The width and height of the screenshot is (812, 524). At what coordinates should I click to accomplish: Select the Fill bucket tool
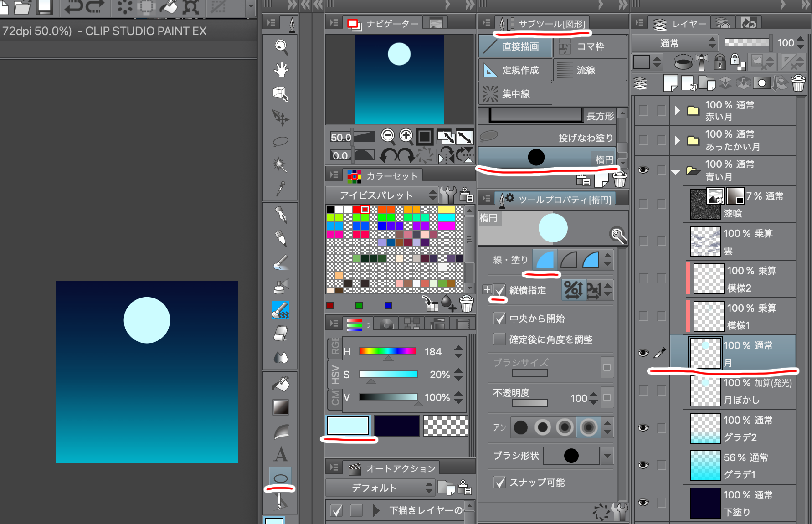(281, 384)
